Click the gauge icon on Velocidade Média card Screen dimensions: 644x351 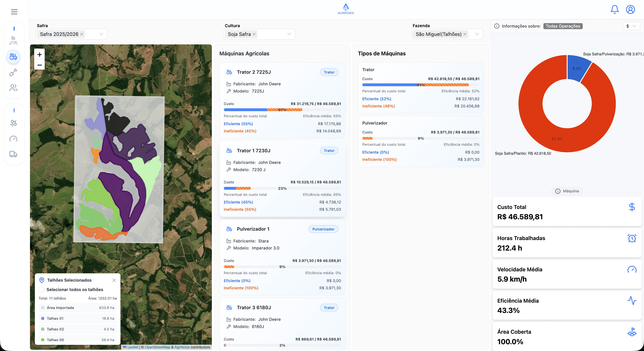pos(632,270)
